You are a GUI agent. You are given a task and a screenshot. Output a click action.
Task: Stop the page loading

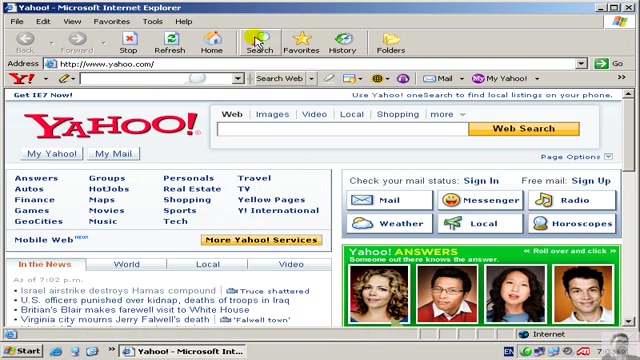point(129,43)
